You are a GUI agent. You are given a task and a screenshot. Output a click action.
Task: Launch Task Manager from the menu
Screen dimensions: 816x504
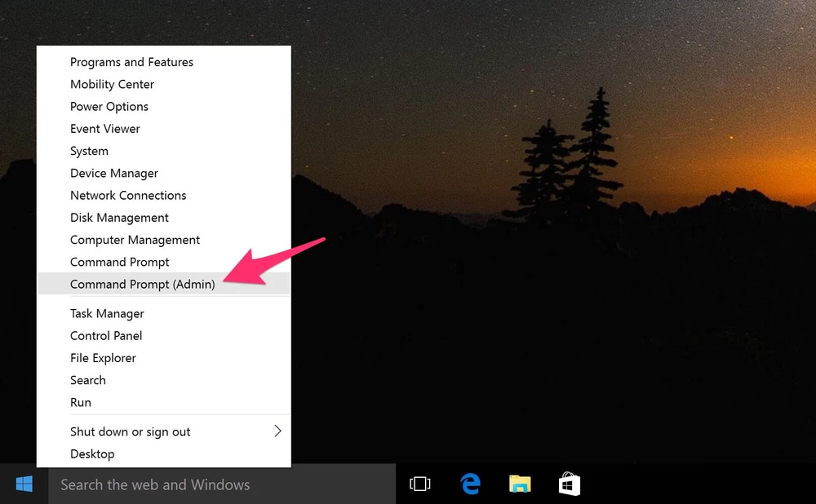(x=107, y=313)
